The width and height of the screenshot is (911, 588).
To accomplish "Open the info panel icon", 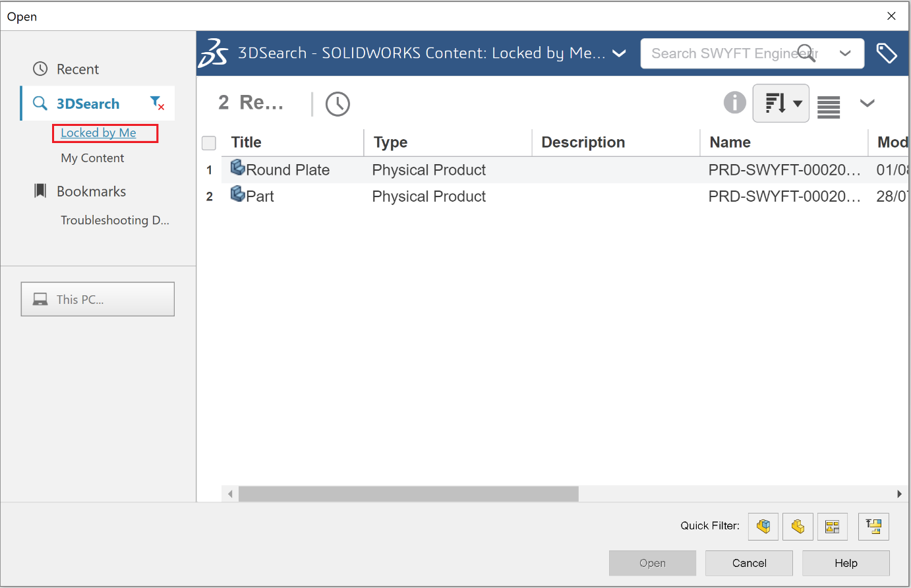I will tap(734, 103).
